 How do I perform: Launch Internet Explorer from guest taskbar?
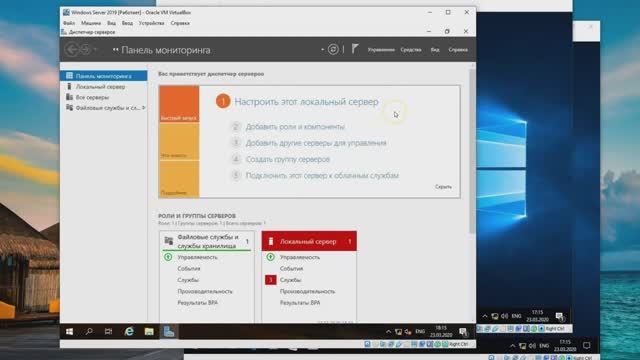tap(129, 331)
